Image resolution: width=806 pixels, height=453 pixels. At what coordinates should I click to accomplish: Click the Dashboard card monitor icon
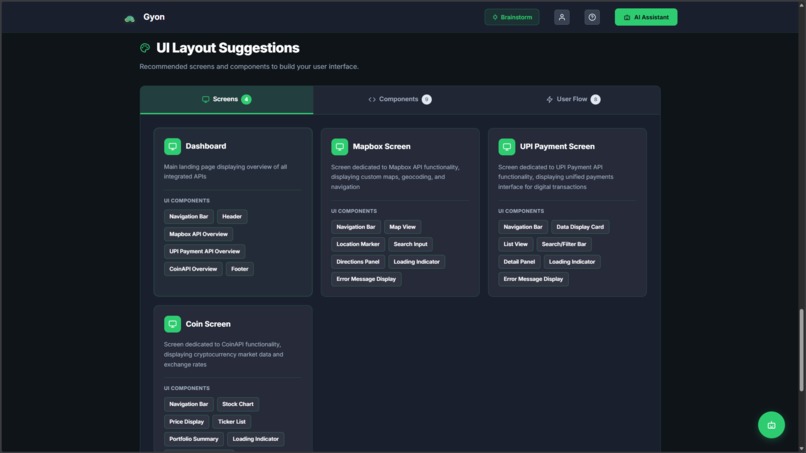click(172, 147)
